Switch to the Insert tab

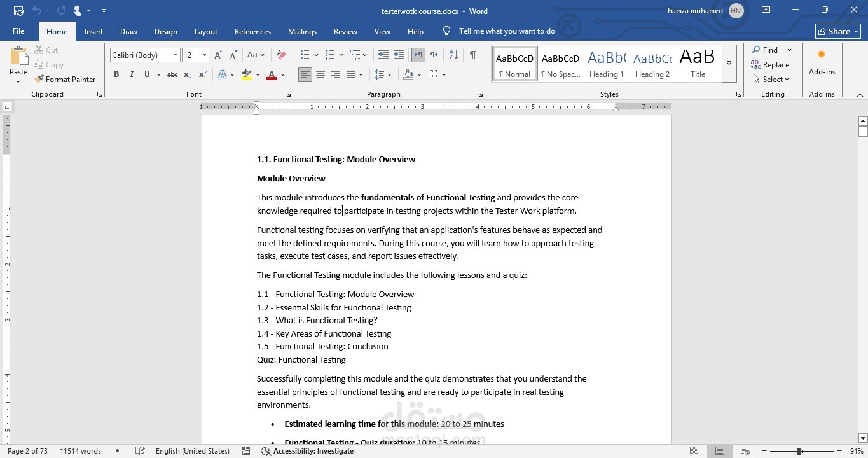tap(93, 31)
